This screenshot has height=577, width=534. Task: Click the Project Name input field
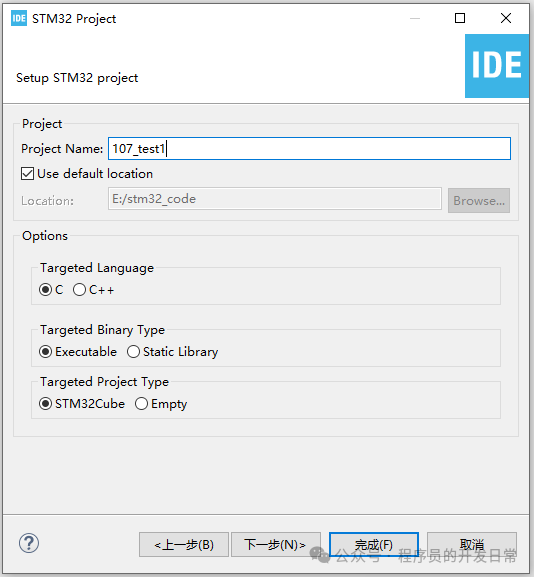coord(309,149)
